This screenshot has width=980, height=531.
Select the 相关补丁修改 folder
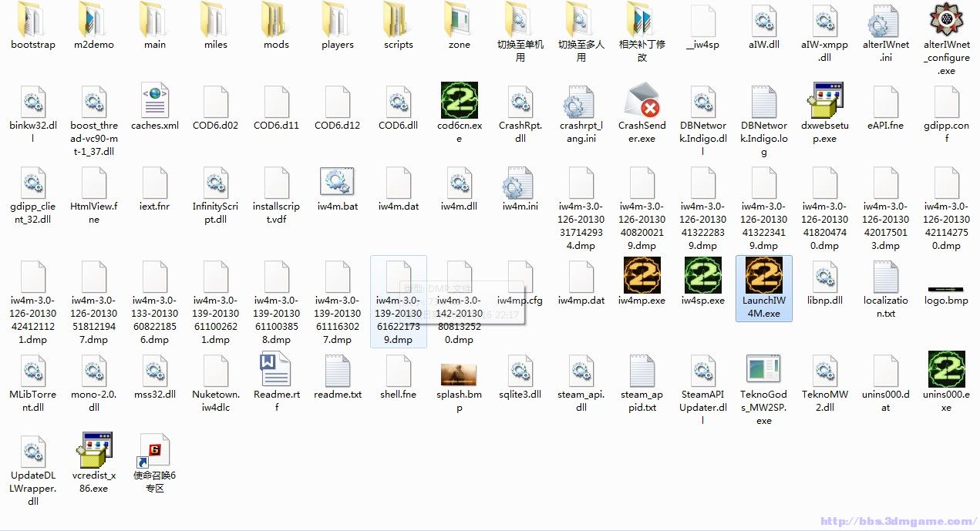(x=642, y=20)
